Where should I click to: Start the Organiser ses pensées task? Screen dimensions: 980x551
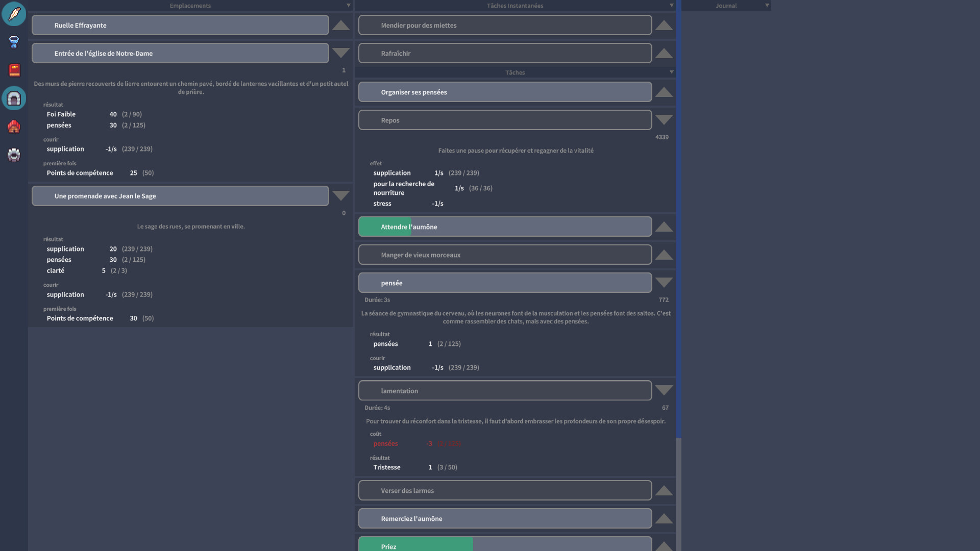pyautogui.click(x=505, y=92)
